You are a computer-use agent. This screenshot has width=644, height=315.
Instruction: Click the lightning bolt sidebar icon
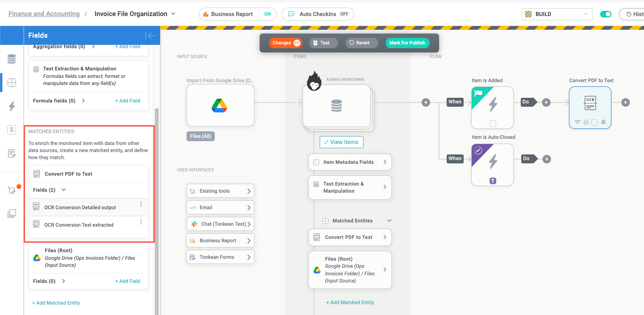click(x=12, y=106)
